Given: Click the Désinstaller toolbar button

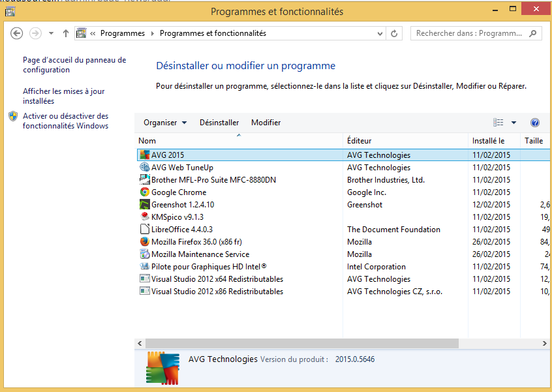Looking at the screenshot, I should tap(219, 123).
